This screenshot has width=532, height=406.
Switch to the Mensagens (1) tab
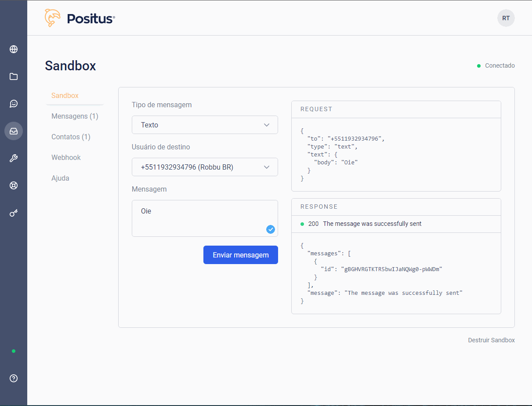(75, 116)
